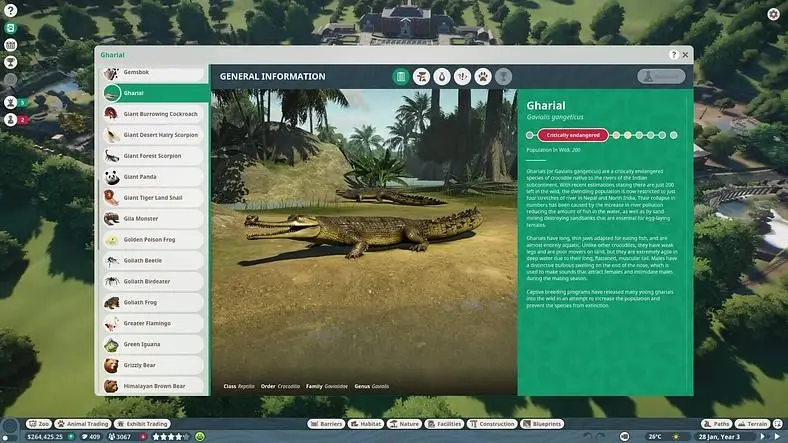The image size is (788, 443).
Task: Open the Animal Trading menu
Action: [83, 424]
